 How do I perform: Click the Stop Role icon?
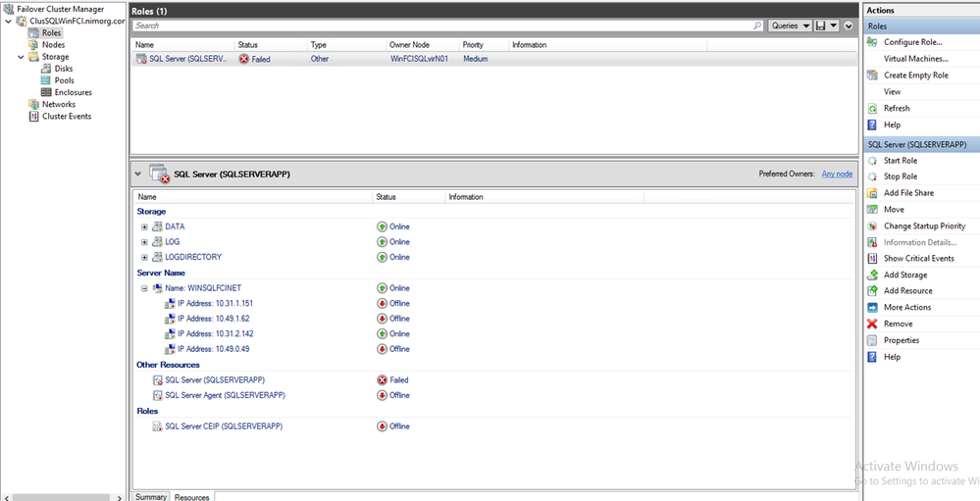pos(872,176)
